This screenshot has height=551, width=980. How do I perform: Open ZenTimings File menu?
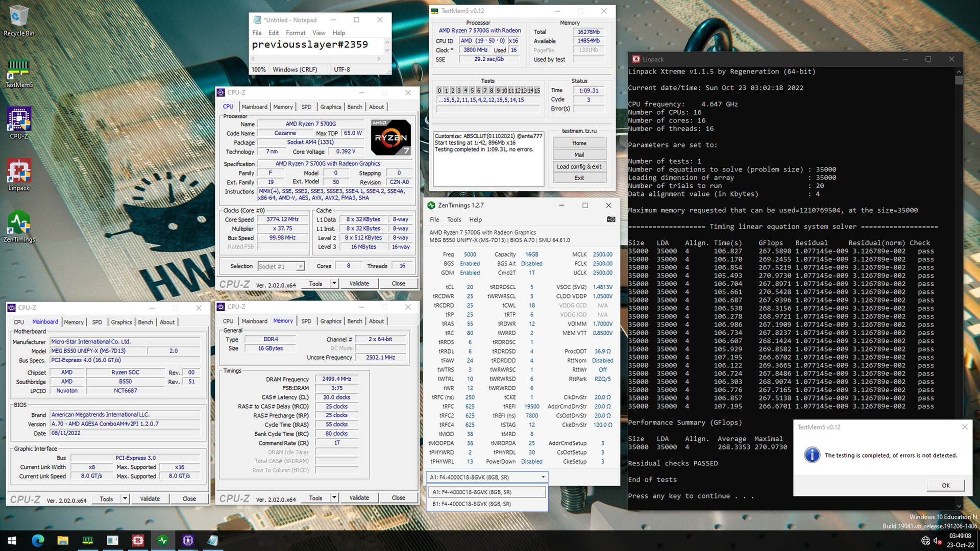click(434, 219)
